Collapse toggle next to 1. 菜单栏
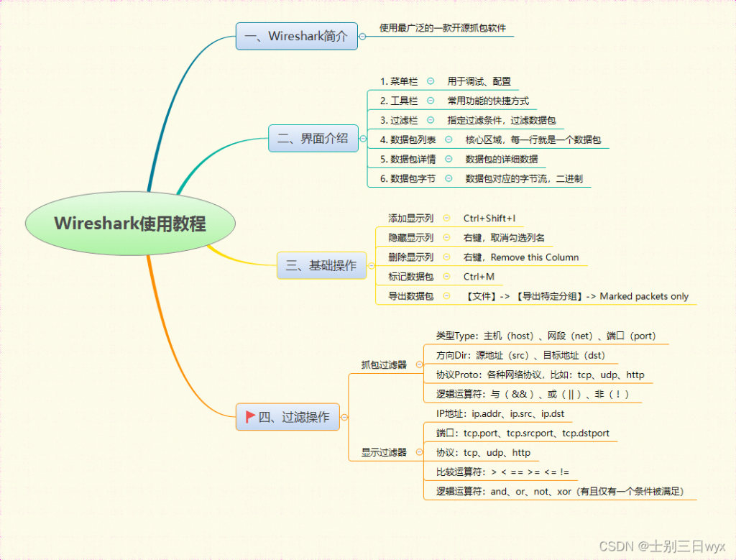Image resolution: width=736 pixels, height=560 pixels. click(431, 81)
